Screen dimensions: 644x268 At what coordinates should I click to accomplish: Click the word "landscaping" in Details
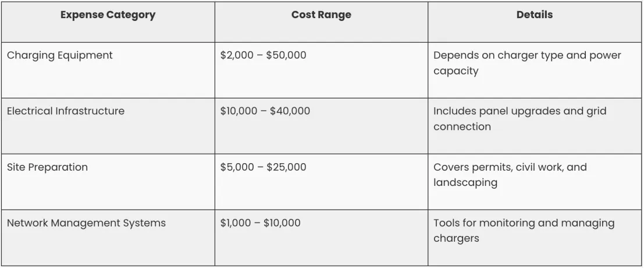pos(465,182)
